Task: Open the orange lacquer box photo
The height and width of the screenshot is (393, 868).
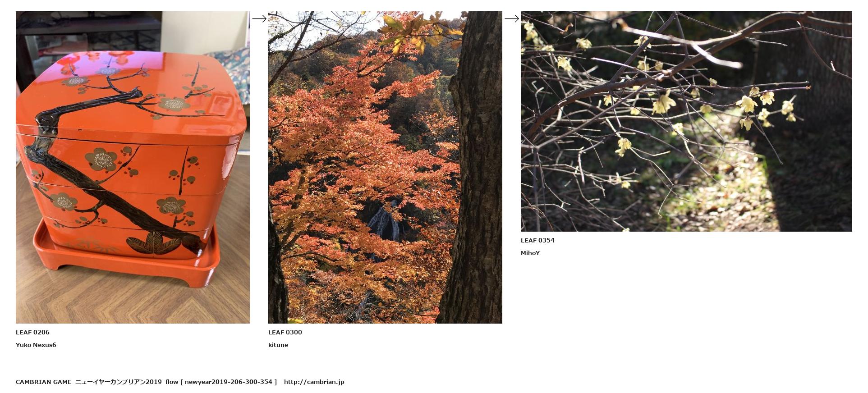Action: (133, 167)
